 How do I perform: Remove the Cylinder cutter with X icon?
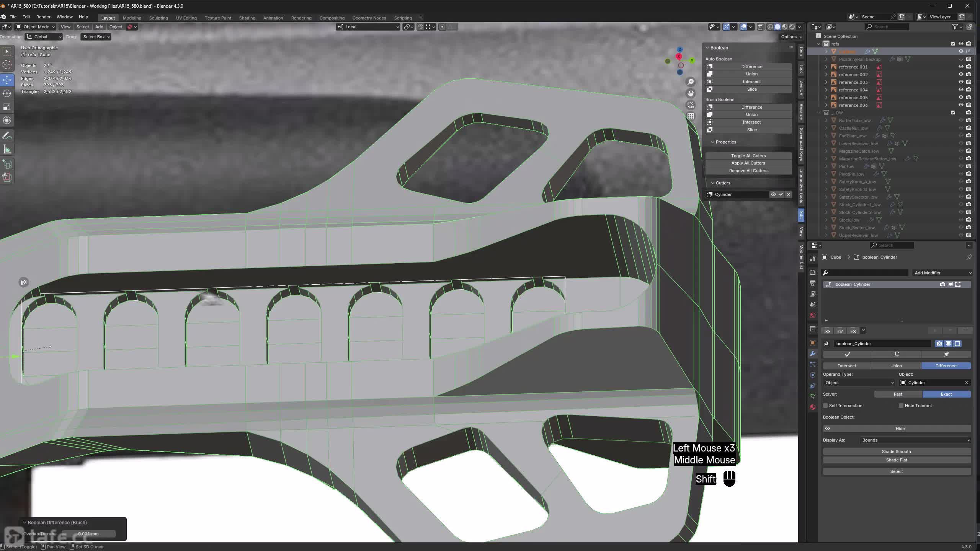[789, 194]
